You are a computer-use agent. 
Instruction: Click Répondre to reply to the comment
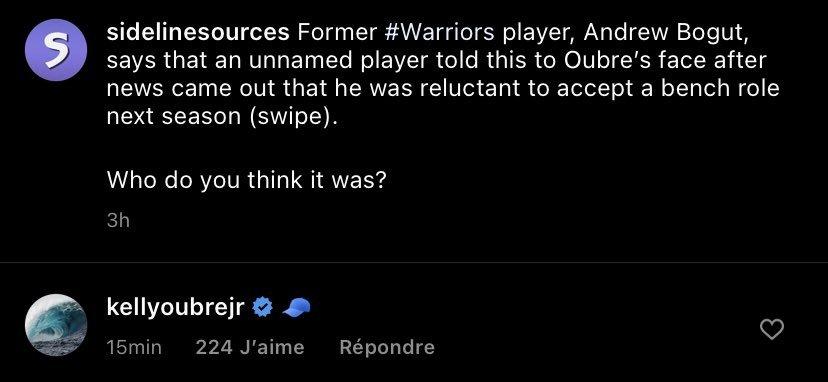pos(387,347)
